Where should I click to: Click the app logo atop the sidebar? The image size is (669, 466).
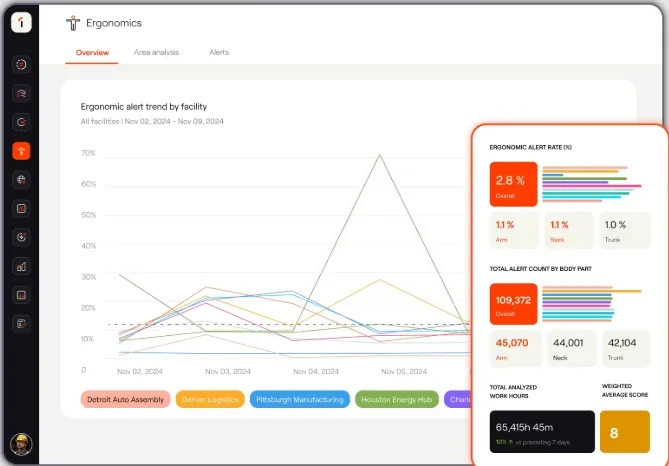pos(21,22)
